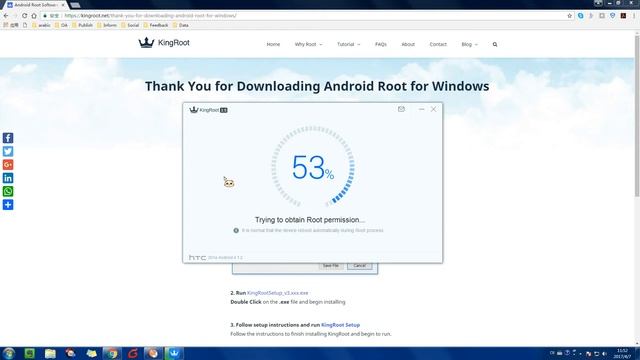Expand the Tutorial dropdown menu

349,44
